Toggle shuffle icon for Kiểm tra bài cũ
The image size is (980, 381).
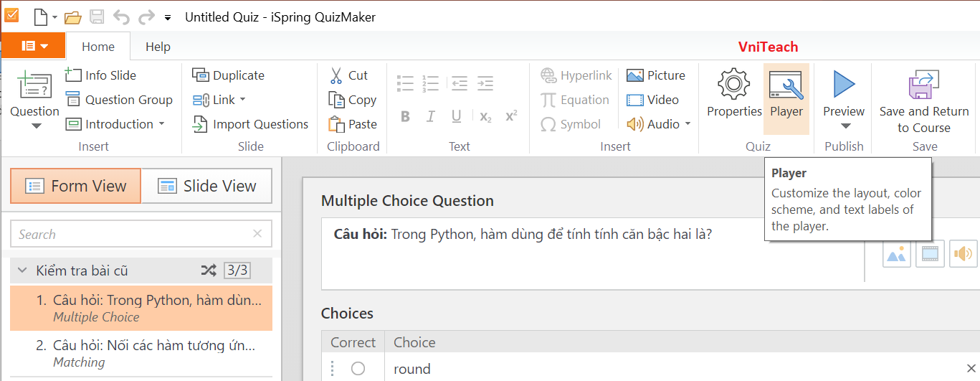(x=209, y=271)
